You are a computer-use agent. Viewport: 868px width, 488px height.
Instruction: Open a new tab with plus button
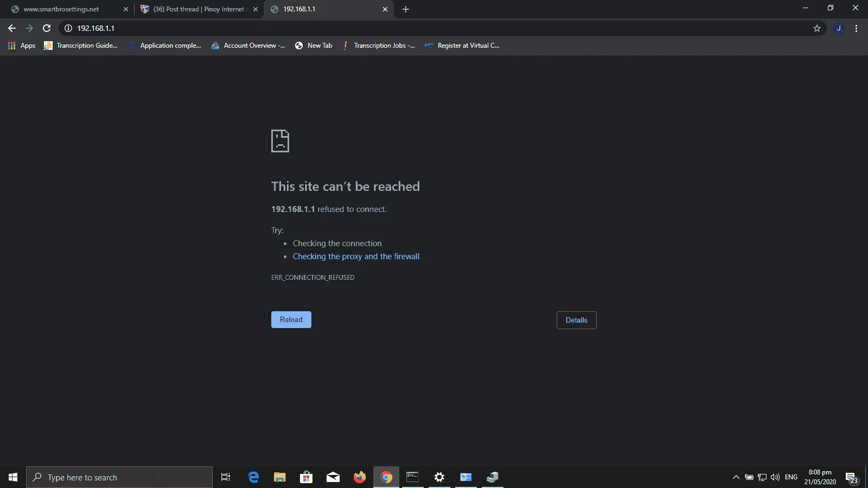pyautogui.click(x=406, y=9)
